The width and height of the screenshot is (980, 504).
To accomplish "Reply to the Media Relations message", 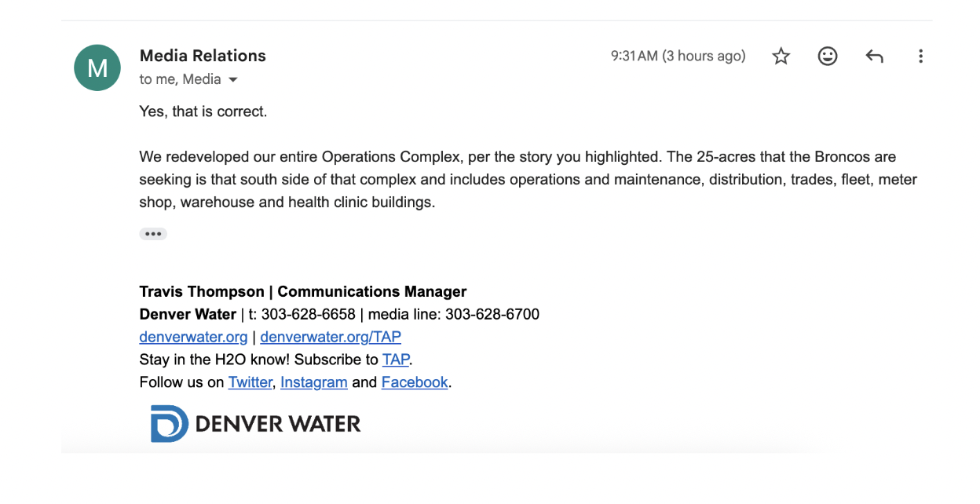I will coord(874,57).
